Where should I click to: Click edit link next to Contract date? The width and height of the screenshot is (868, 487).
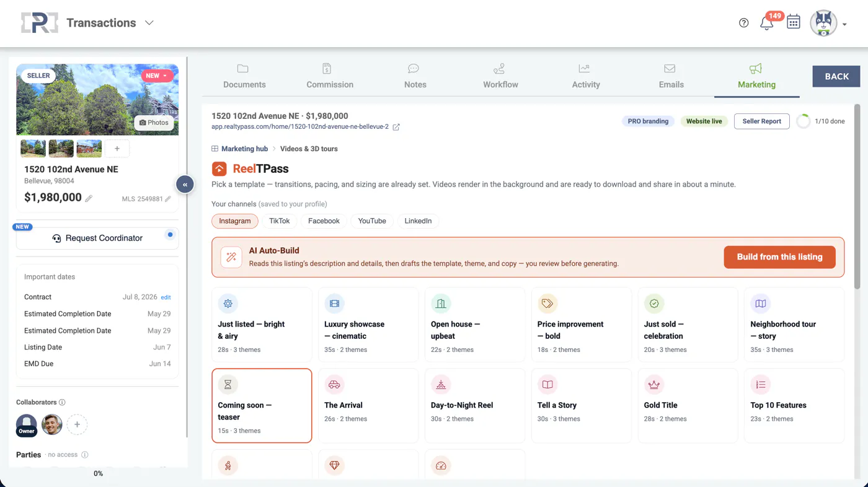166,297
